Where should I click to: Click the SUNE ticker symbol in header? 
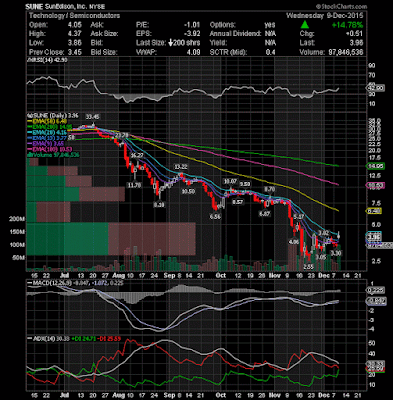34,7
